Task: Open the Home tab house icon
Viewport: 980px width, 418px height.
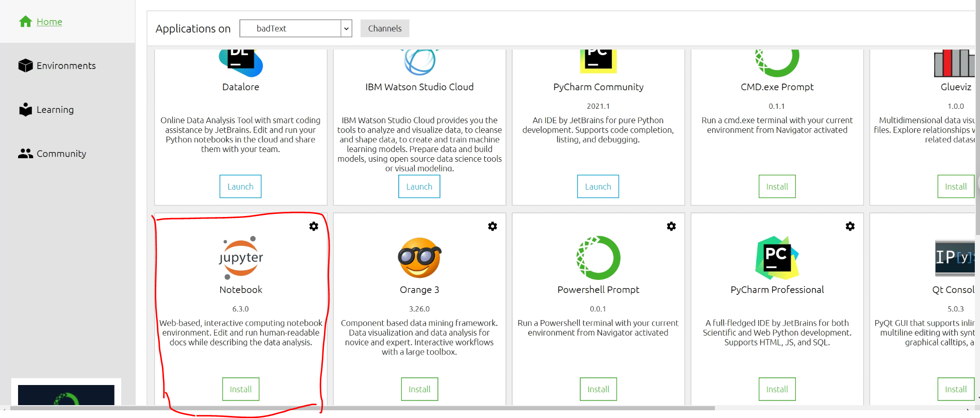Action: [x=25, y=21]
